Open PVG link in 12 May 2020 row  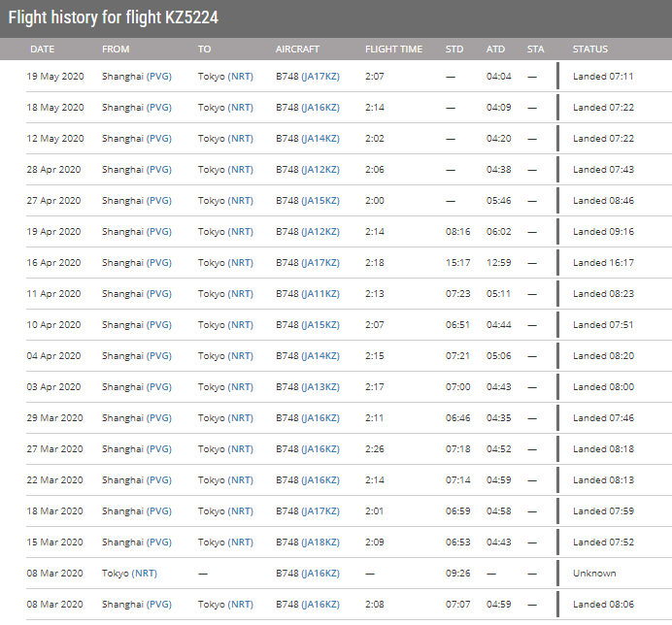(x=159, y=139)
